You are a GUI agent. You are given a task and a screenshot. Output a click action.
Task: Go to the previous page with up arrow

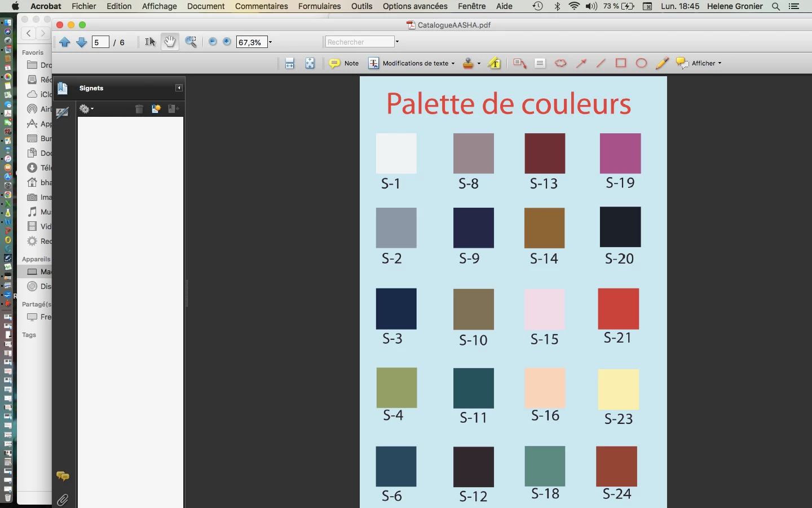65,42
